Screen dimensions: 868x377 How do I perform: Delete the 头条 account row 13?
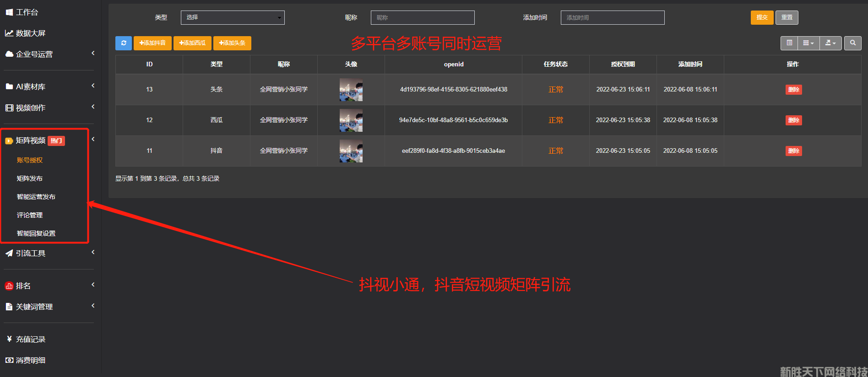(793, 90)
